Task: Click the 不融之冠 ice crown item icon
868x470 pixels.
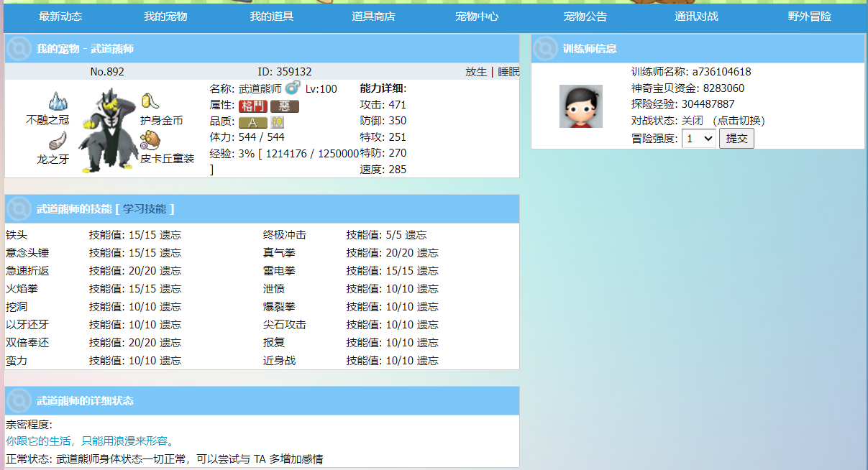Action: 58,101
